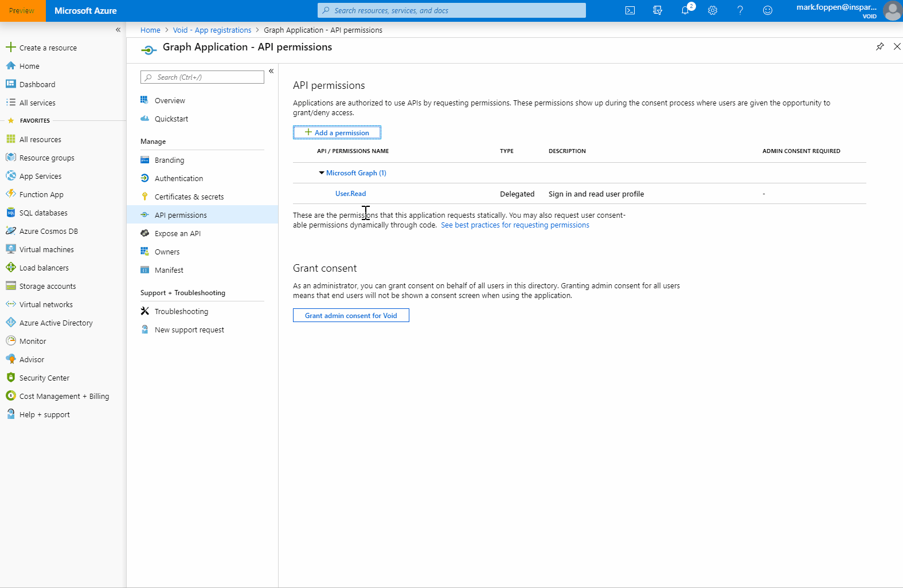This screenshot has height=588, width=903.
Task: Go to Void - App registrations breadcrumb
Action: pos(212,30)
